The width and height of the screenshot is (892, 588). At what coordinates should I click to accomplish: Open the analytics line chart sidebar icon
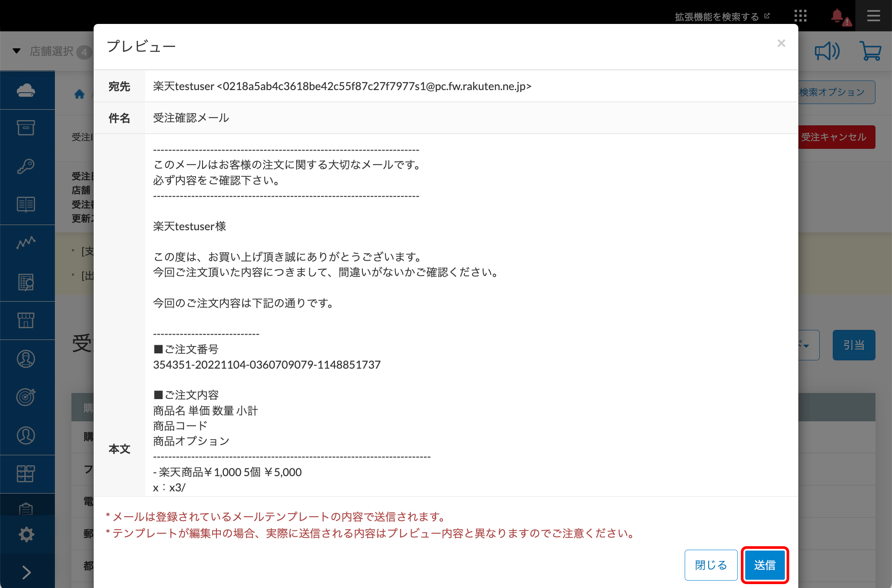[x=26, y=242]
